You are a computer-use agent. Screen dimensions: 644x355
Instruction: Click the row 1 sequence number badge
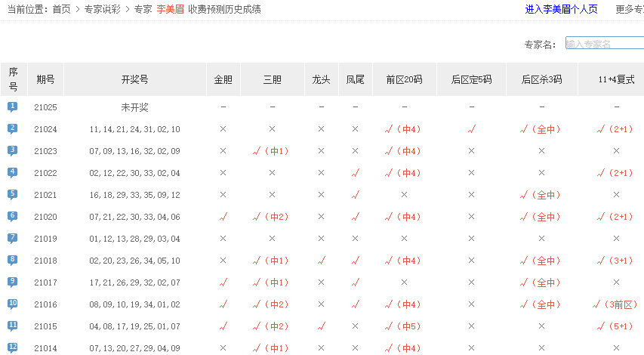click(x=13, y=106)
